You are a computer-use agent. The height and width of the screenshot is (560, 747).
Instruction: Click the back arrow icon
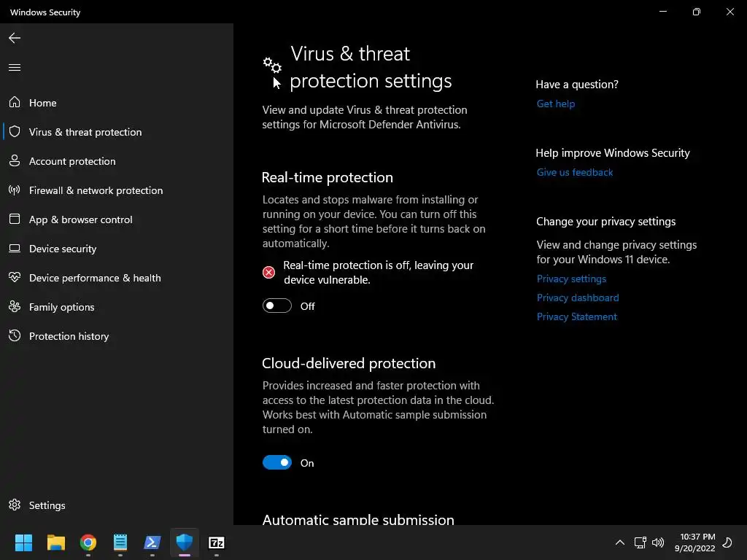[x=15, y=38]
